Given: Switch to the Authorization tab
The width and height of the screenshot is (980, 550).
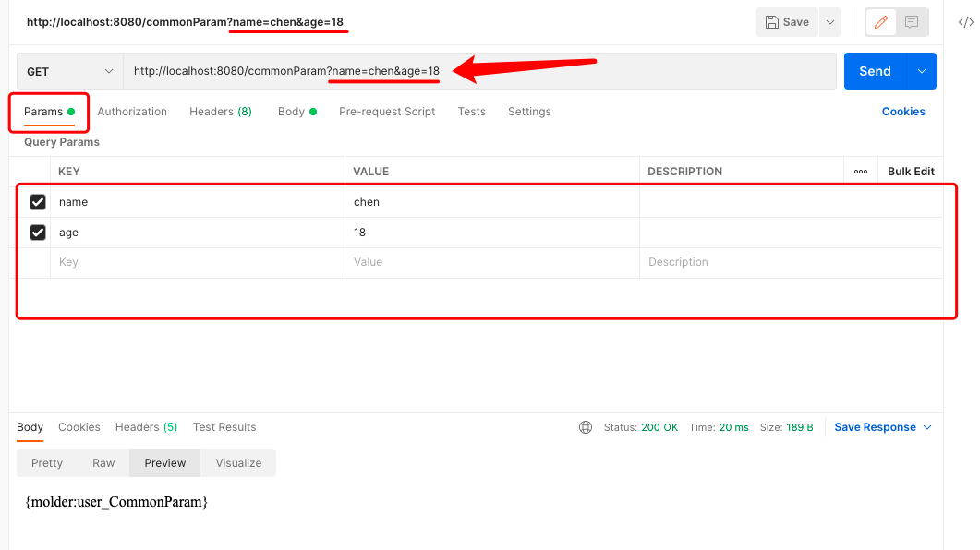Looking at the screenshot, I should [132, 112].
